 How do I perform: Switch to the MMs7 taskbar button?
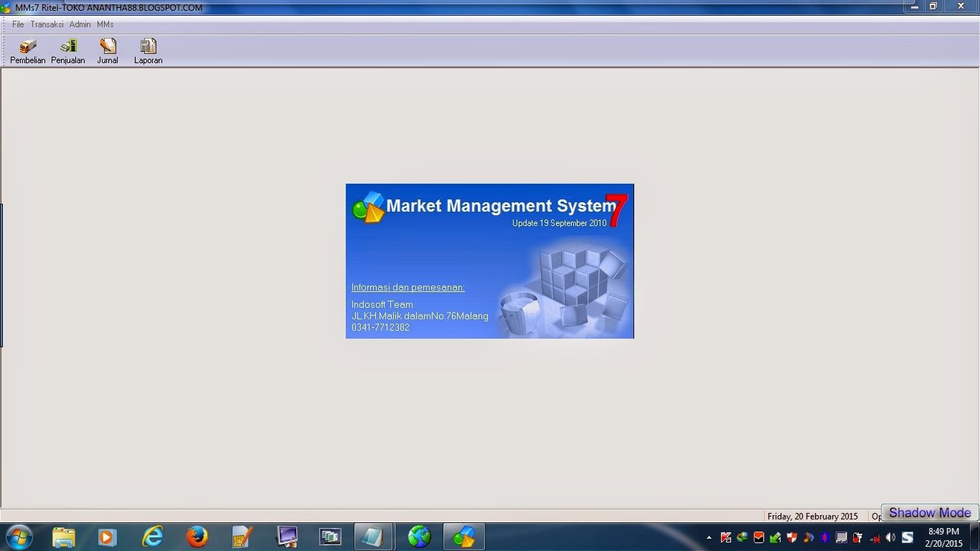click(x=464, y=537)
